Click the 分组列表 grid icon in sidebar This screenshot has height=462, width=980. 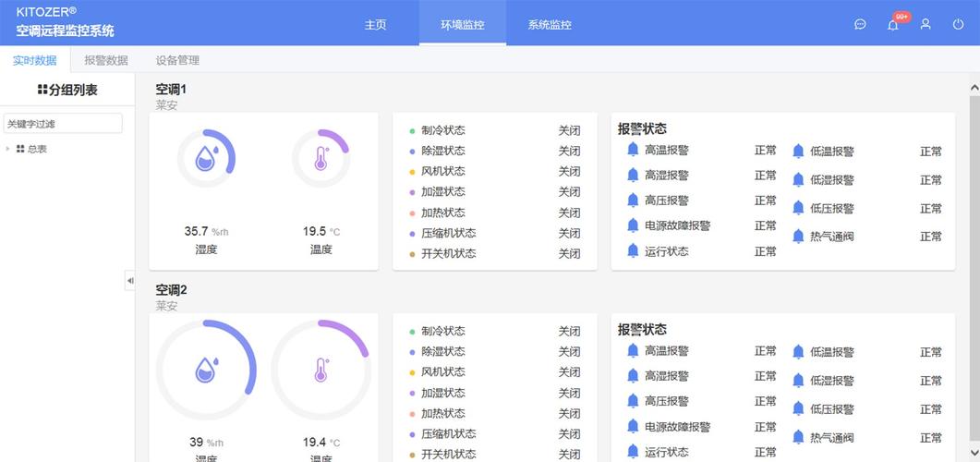[42, 90]
